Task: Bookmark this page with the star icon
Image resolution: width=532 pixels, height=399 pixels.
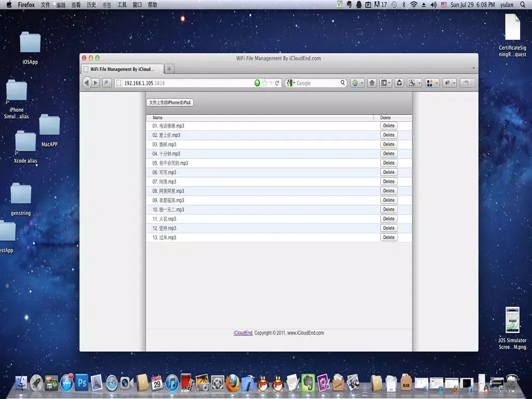Action: 264,83
